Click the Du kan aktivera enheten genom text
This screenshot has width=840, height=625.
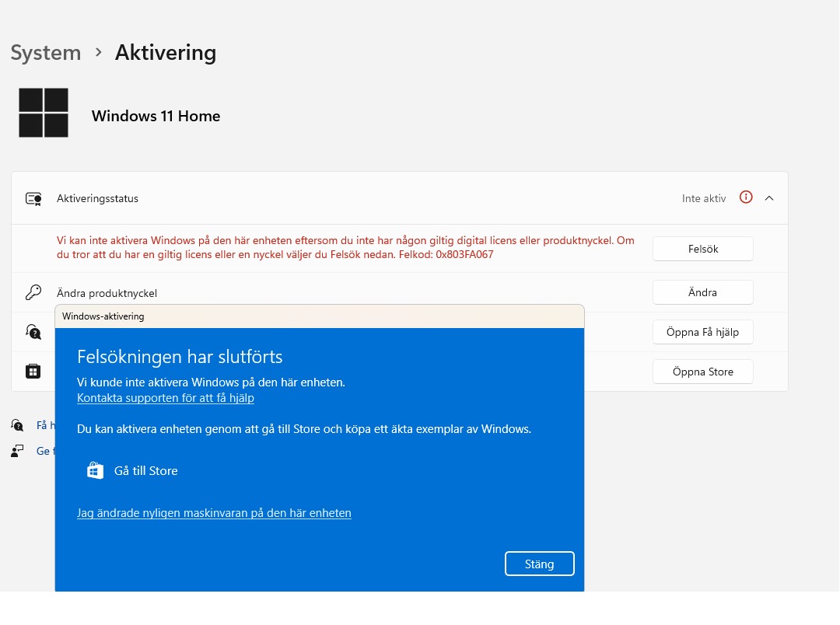(x=304, y=429)
